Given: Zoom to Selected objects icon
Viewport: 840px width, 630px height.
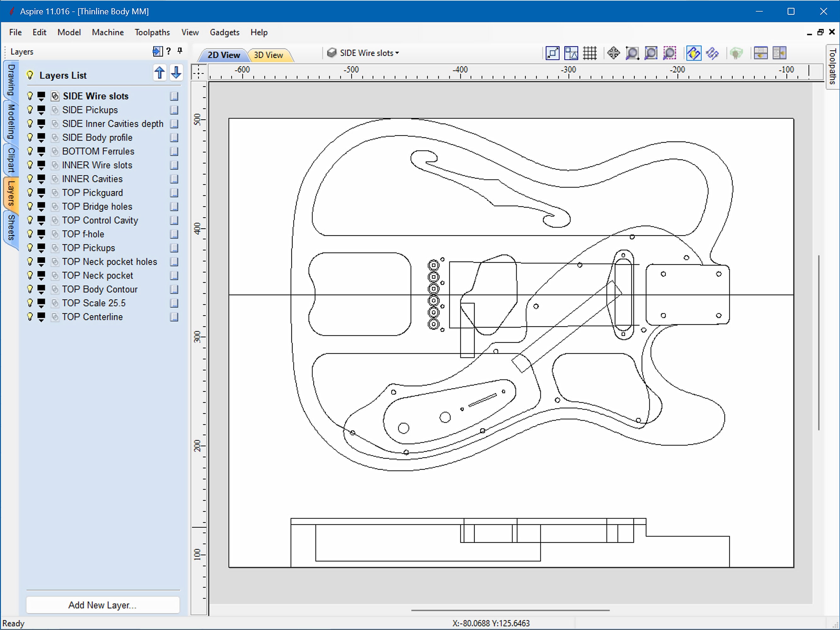Looking at the screenshot, I should (x=670, y=53).
